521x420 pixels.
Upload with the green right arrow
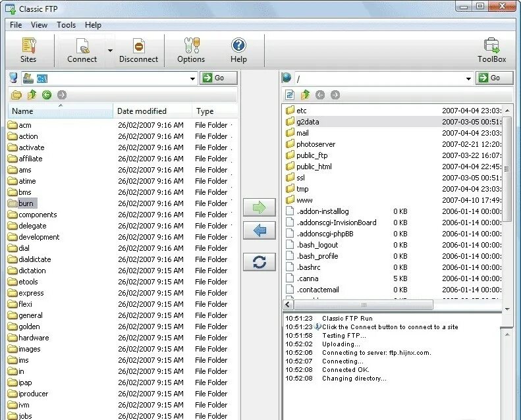click(259, 207)
